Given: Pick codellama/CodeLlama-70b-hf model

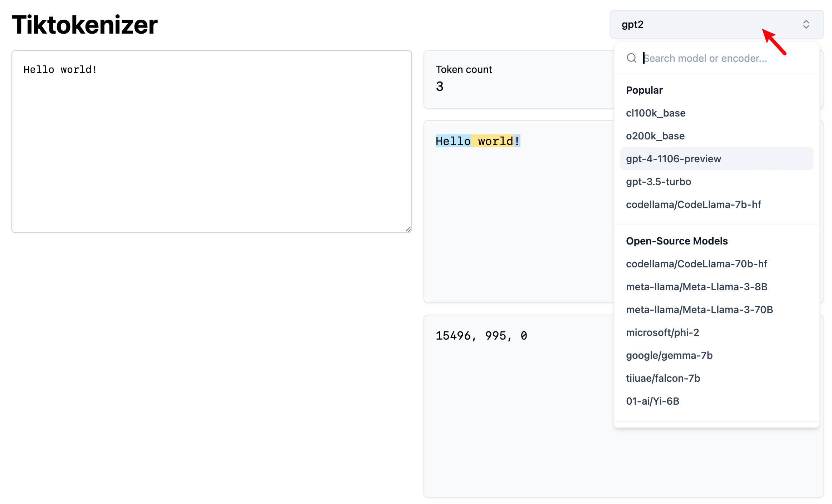Looking at the screenshot, I should (x=696, y=264).
